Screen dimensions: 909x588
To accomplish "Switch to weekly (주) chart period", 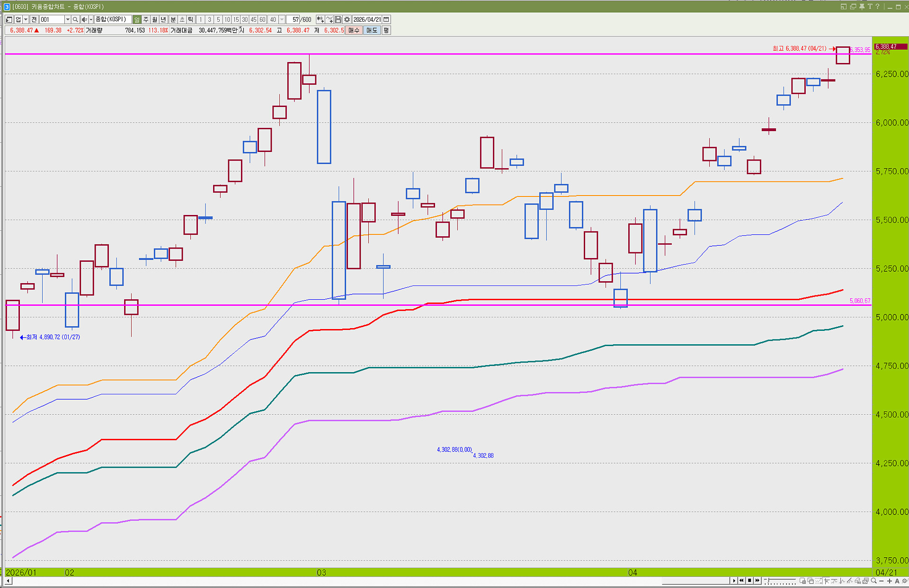I will click(x=146, y=19).
